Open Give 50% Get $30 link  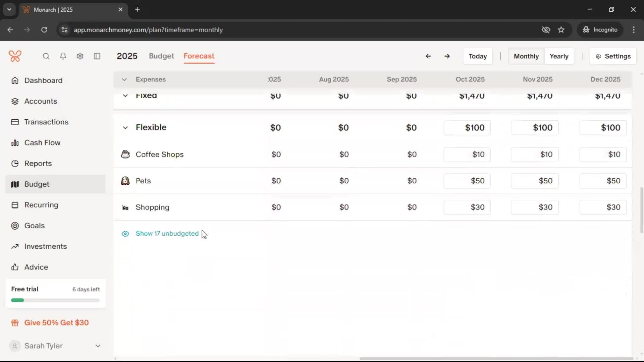click(56, 323)
